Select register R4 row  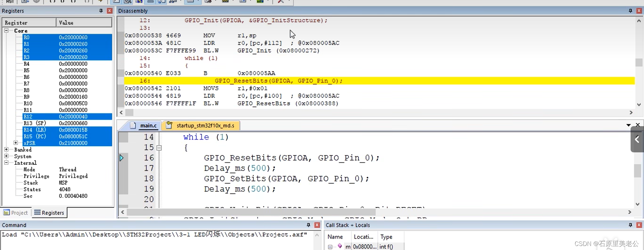pos(67,64)
